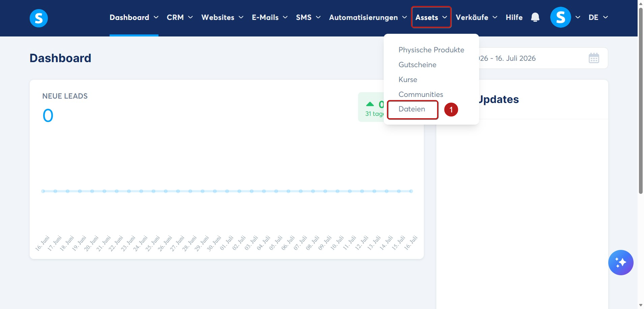Viewport: 644px width, 309px height.
Task: Collapse the Assets dropdown menu
Action: pyautogui.click(x=431, y=17)
